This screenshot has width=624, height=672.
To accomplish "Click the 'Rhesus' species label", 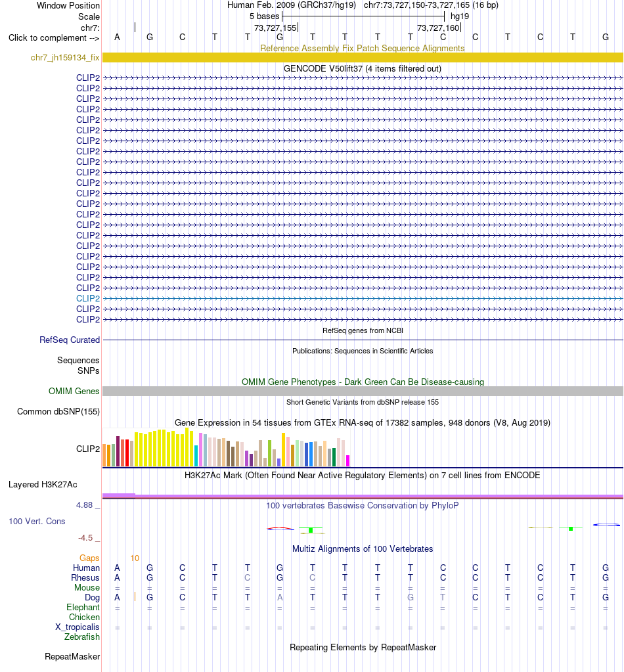I will pos(85,577).
